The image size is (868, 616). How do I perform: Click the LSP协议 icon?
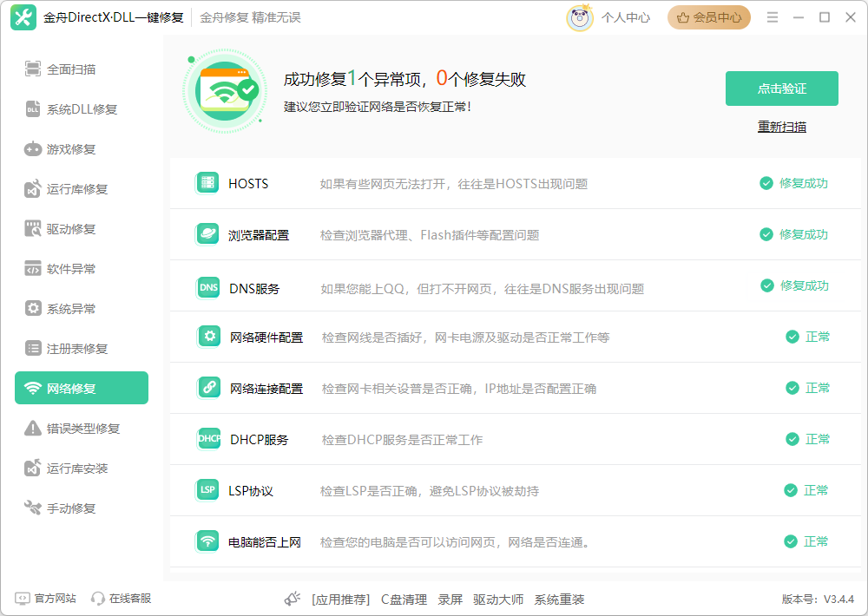[207, 490]
